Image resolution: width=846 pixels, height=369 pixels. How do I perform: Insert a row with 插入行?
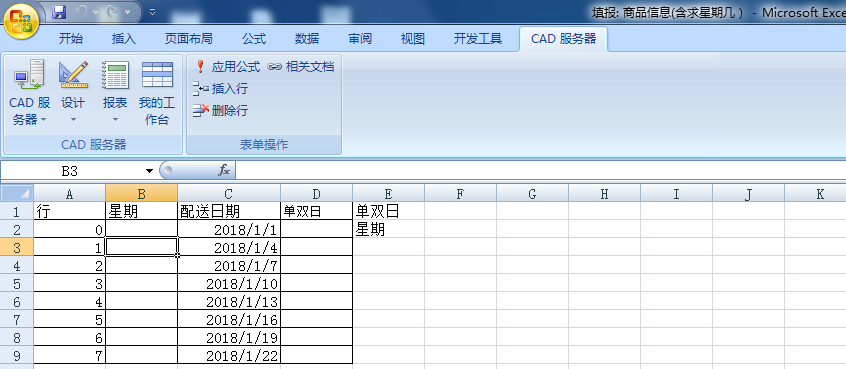pyautogui.click(x=221, y=88)
